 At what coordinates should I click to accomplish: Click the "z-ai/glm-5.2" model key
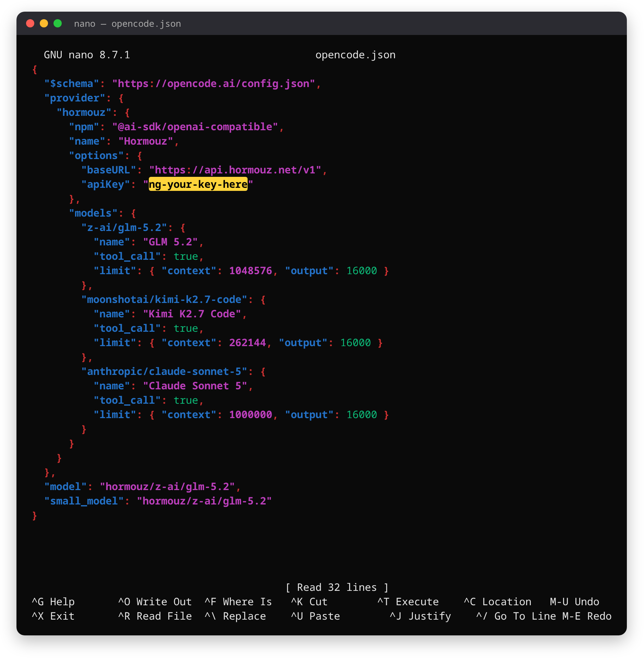124,227
